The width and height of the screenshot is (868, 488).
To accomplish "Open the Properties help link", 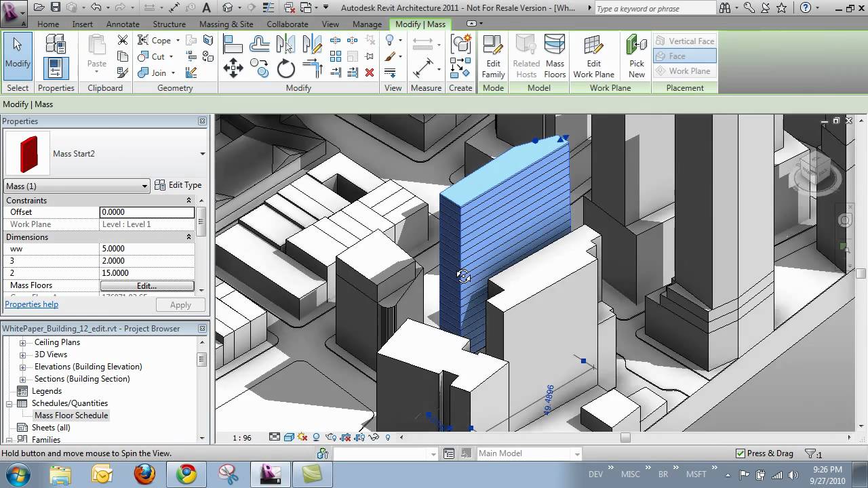I will pos(31,304).
